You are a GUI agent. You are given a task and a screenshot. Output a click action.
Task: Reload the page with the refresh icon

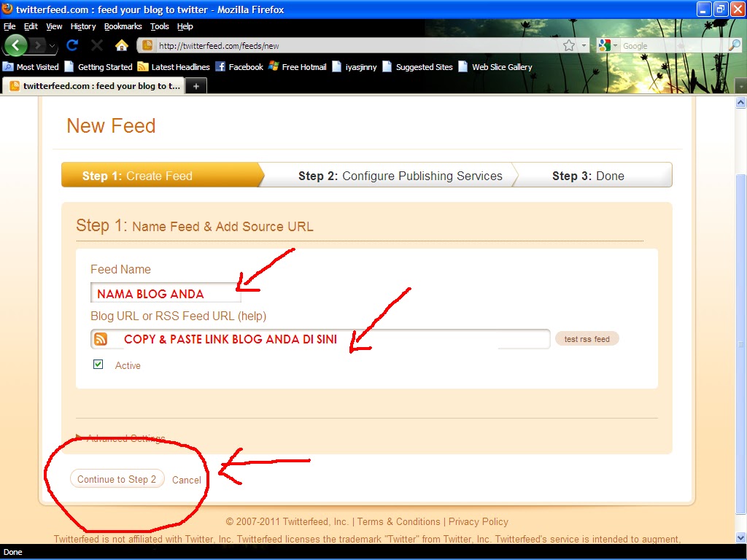click(x=72, y=46)
